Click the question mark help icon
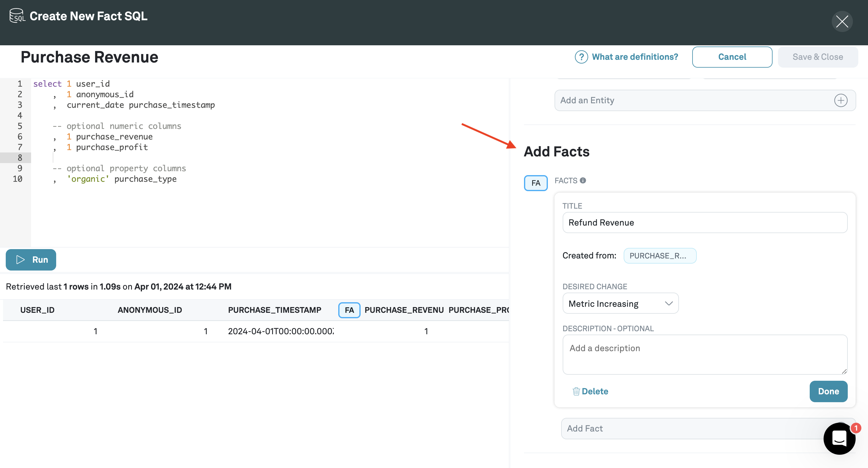Viewport: 868px width, 468px height. click(581, 57)
